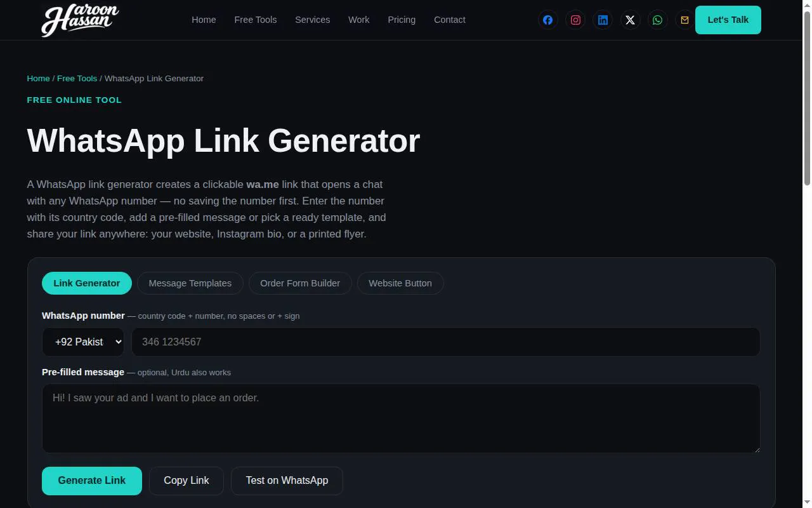Image resolution: width=812 pixels, height=508 pixels.
Task: Click the 'FREE ONLINE TOOL' label
Action: point(74,100)
